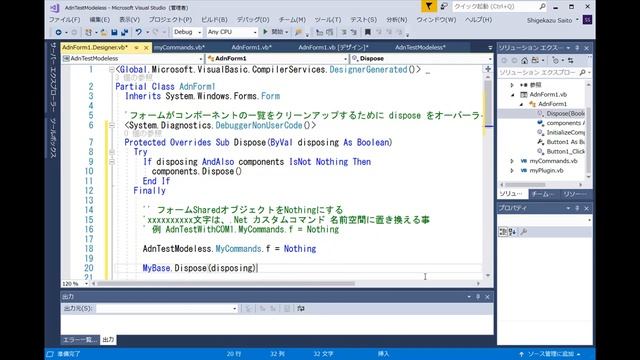Switch to the myCommands.vb tab
The image size is (640, 360).
coord(179,47)
